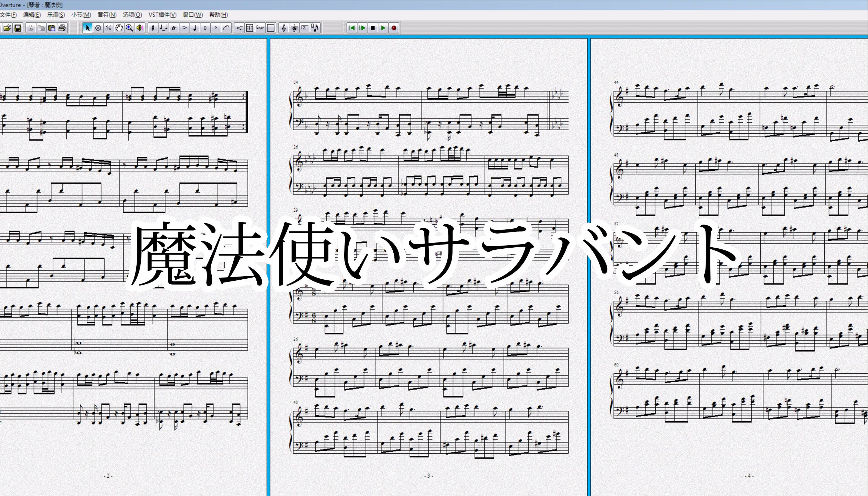
Task: Open the sharp accidentals palette
Action: pyautogui.click(x=153, y=28)
